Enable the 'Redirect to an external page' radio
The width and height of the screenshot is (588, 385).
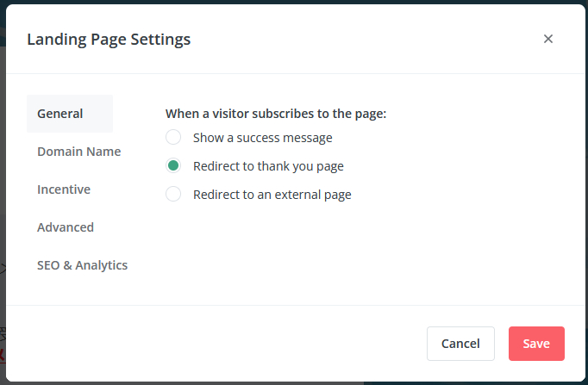click(173, 194)
